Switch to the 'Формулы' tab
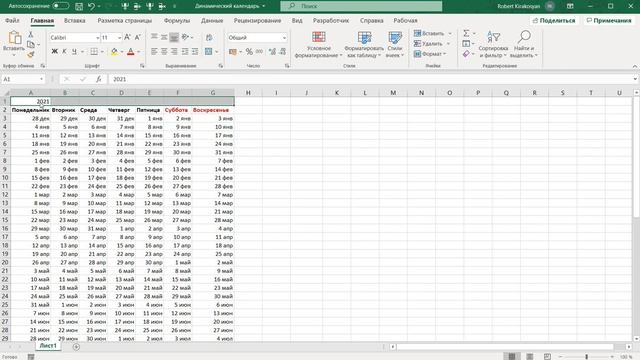 click(177, 20)
